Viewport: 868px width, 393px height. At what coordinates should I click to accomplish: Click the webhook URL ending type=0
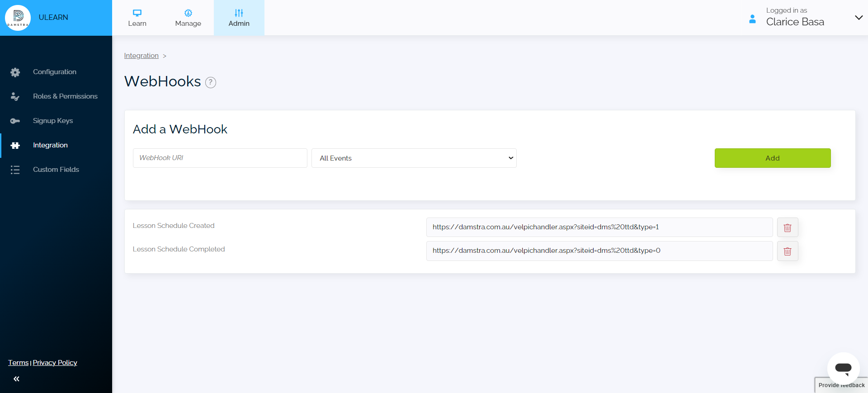click(x=599, y=251)
